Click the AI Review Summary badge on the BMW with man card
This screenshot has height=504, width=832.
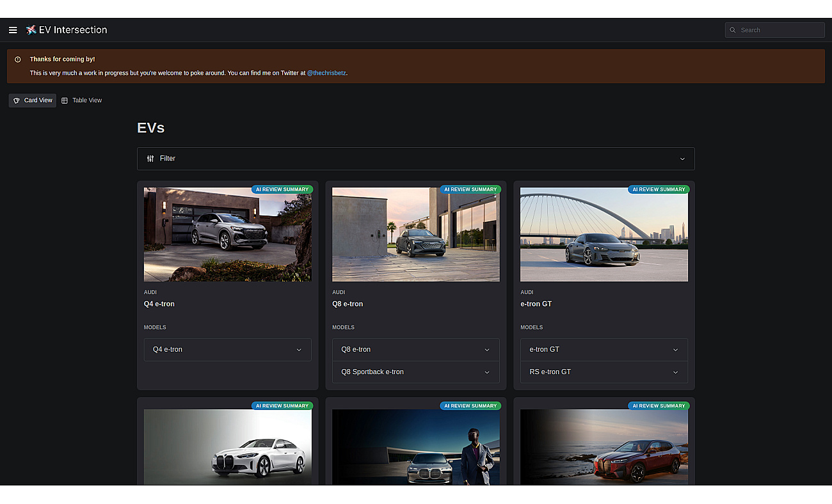[470, 406]
